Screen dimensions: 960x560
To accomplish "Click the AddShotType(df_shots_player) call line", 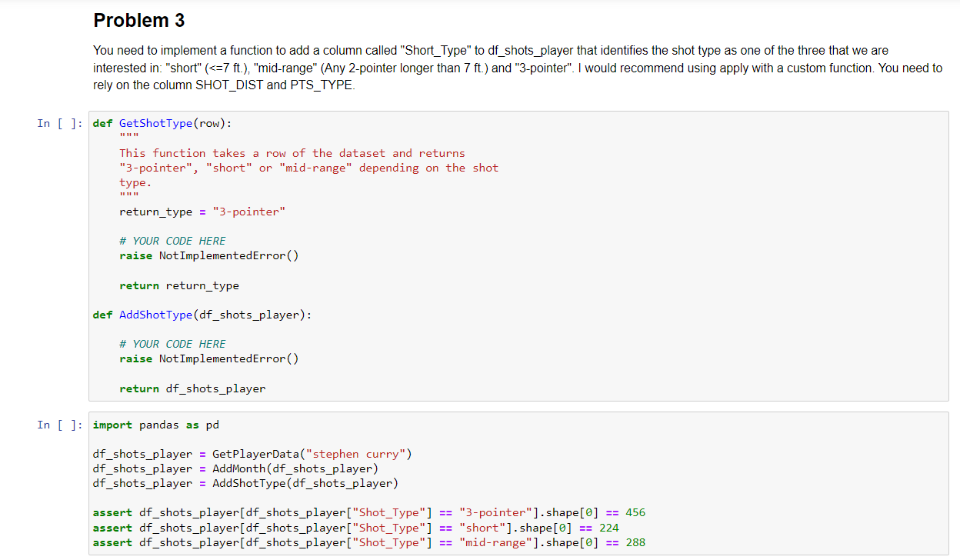I will (245, 483).
